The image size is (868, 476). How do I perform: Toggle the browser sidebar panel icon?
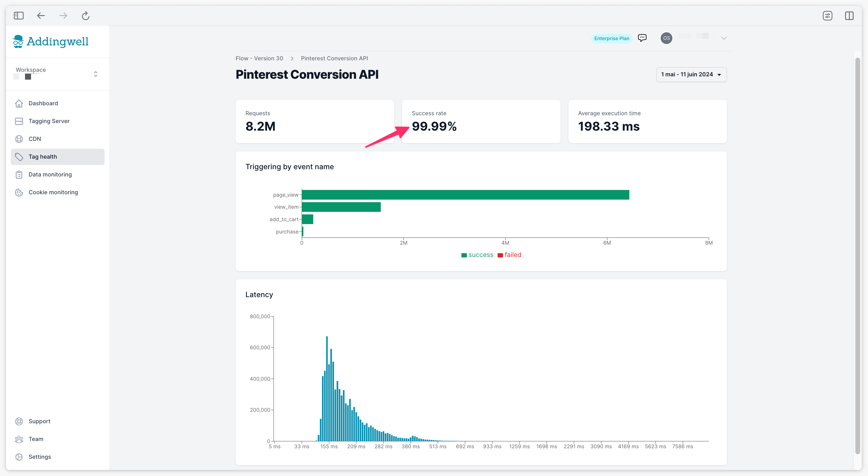point(18,15)
